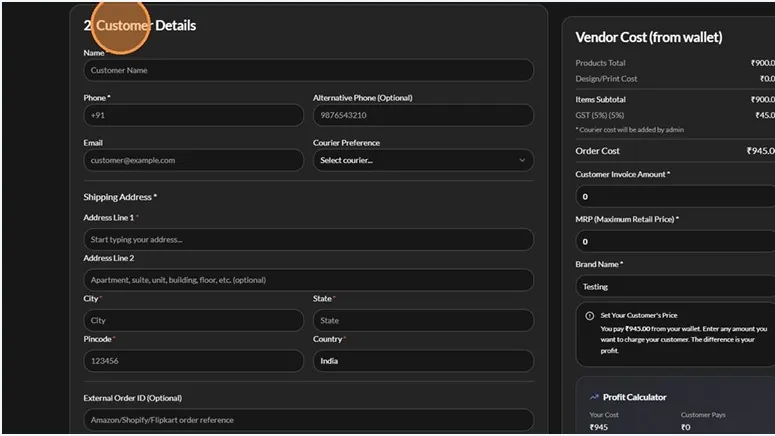Click the courier dropdown chevron arrow
The image size is (775, 436).
pos(522,160)
